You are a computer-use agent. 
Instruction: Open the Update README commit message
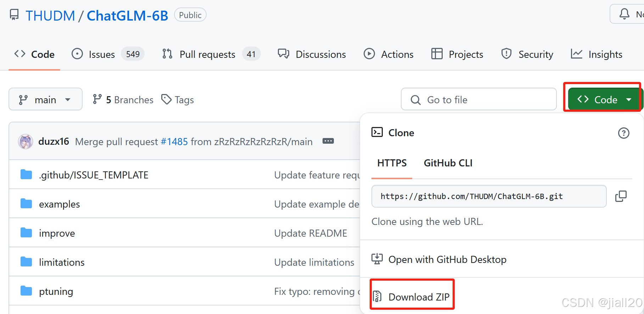(x=311, y=233)
